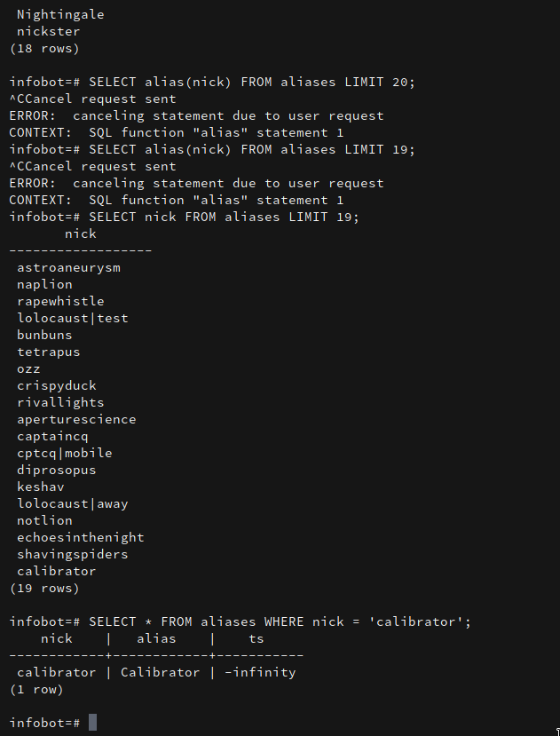This screenshot has width=560, height=736.
Task: Click the 'naplion' entry in results
Action: click(44, 284)
